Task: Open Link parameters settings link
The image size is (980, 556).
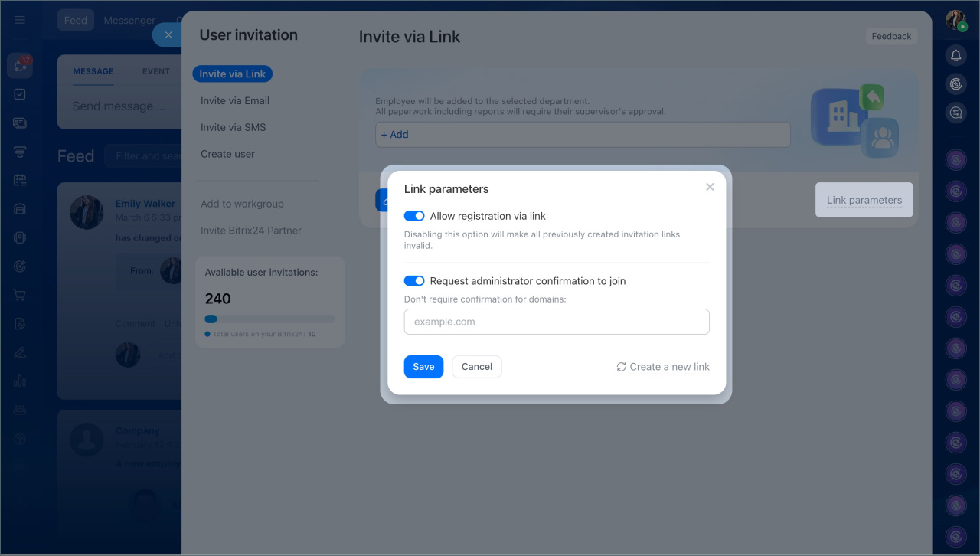Action: point(864,200)
